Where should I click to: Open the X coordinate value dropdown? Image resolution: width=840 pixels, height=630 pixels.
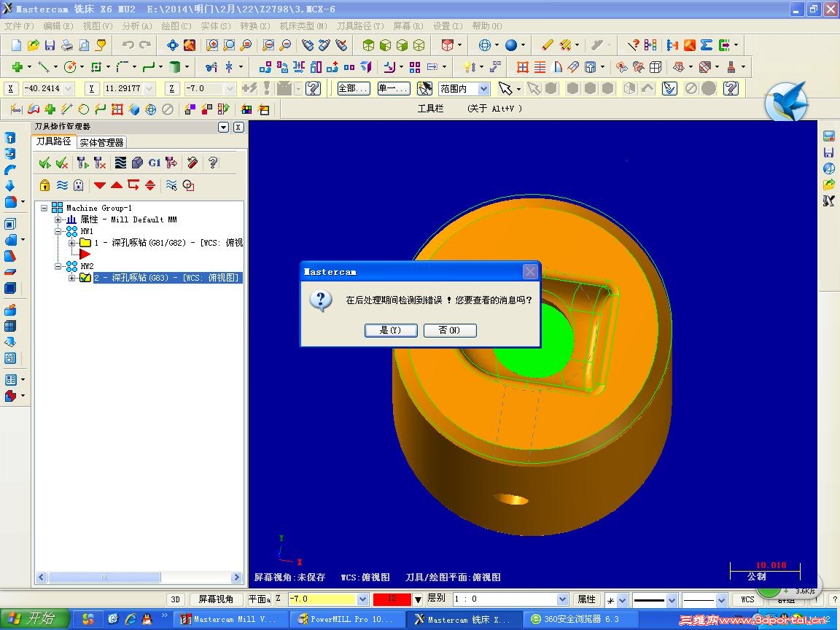click(68, 88)
